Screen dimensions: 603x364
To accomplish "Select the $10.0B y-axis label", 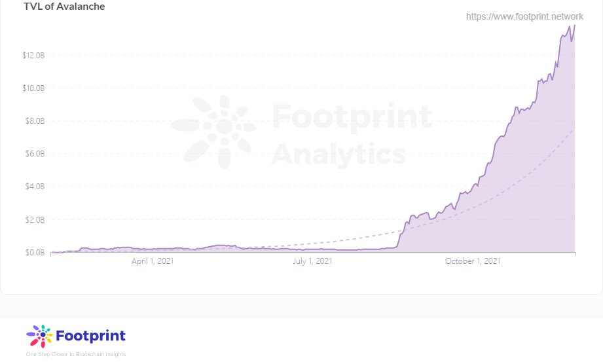I will pyautogui.click(x=33, y=88).
